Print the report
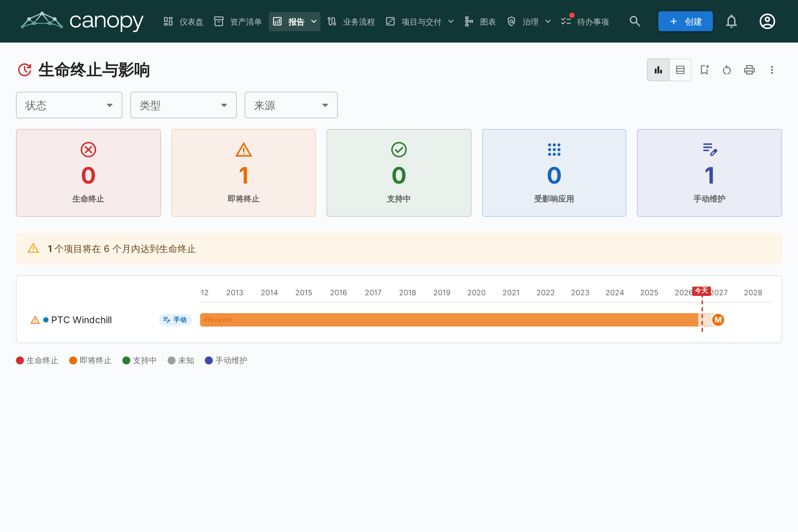The width and height of the screenshot is (798, 532). (749, 70)
